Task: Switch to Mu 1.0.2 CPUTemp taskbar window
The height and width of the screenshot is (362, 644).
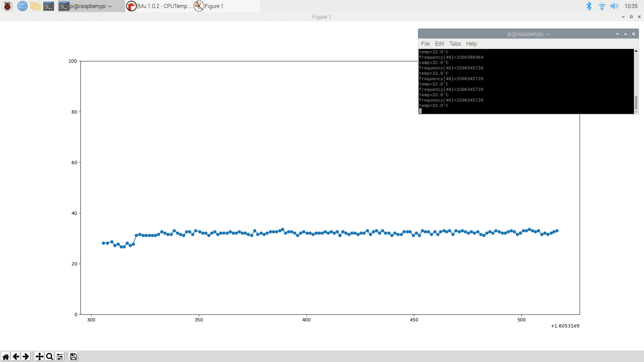Action: pyautogui.click(x=159, y=6)
